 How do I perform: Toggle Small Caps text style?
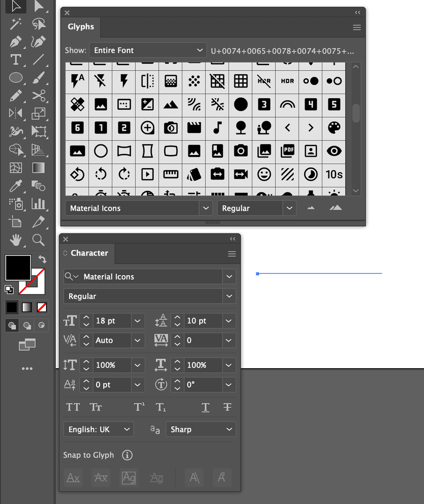coord(96,407)
